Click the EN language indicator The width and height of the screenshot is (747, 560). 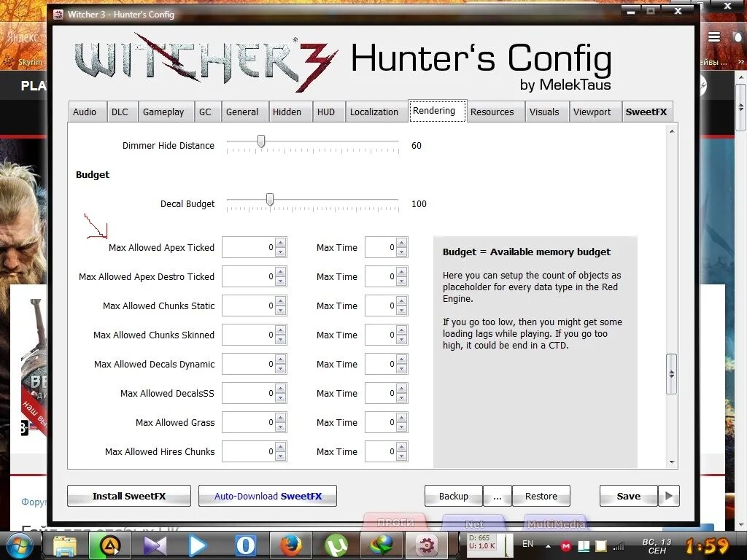tap(528, 544)
